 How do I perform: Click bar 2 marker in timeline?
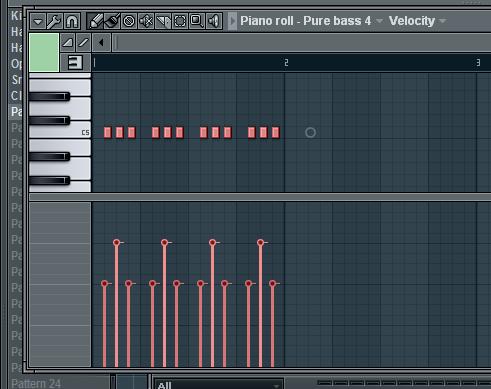coord(286,63)
